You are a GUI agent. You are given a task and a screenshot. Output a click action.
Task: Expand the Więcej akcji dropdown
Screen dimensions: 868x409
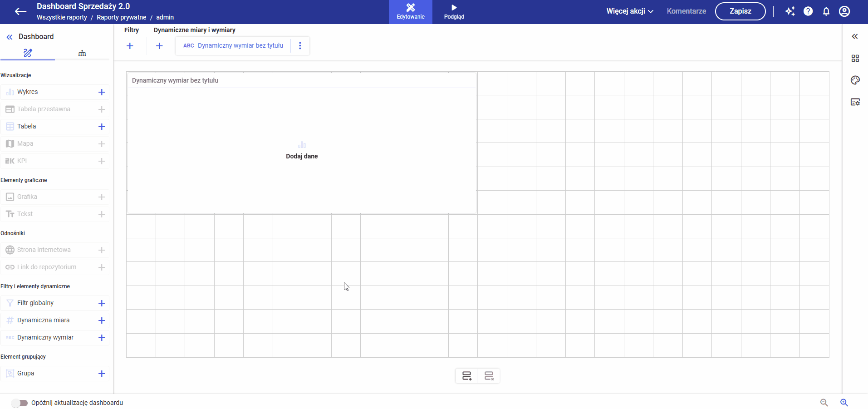(x=630, y=11)
